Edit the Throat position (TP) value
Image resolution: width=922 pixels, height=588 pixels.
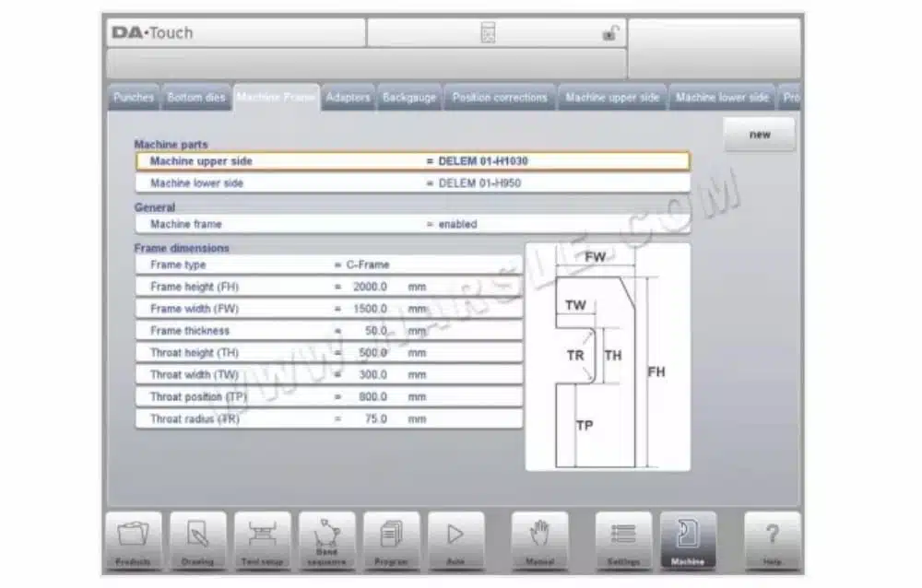click(329, 397)
